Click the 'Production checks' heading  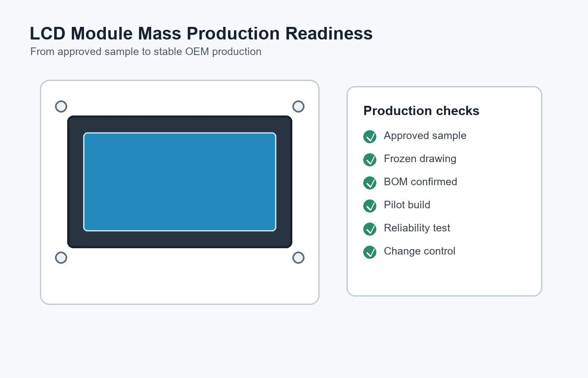tap(421, 111)
